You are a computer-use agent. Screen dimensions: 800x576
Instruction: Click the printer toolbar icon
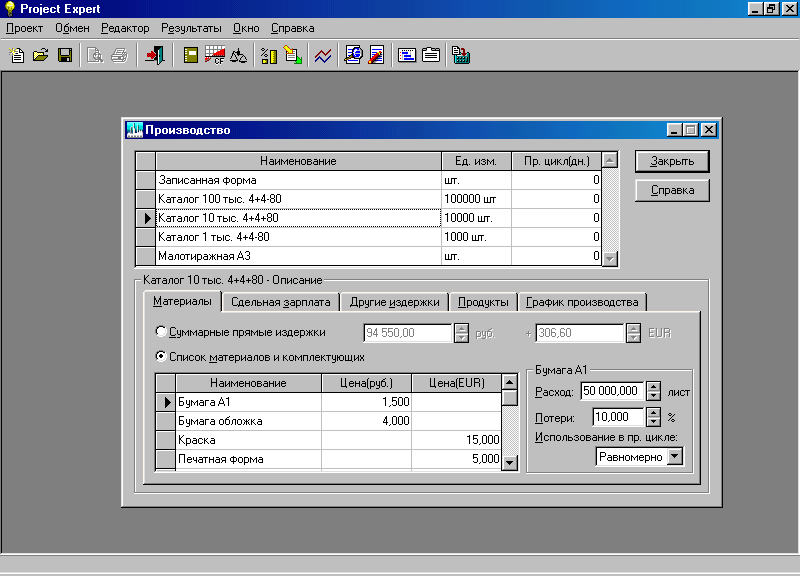pyautogui.click(x=119, y=55)
